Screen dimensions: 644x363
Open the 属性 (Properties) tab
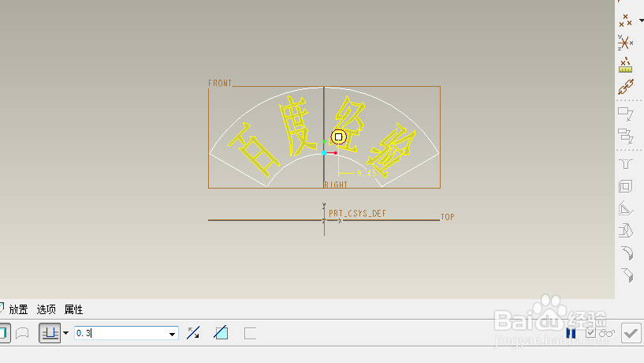(x=73, y=309)
